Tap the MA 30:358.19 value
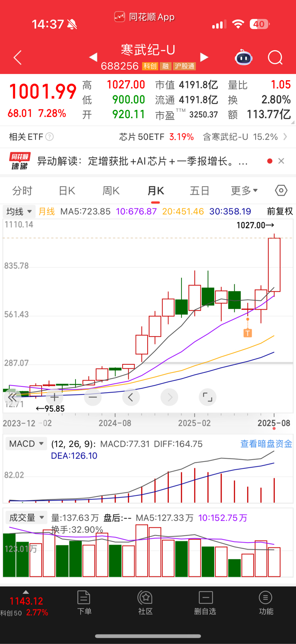The height and width of the screenshot is (644, 296). (x=230, y=211)
